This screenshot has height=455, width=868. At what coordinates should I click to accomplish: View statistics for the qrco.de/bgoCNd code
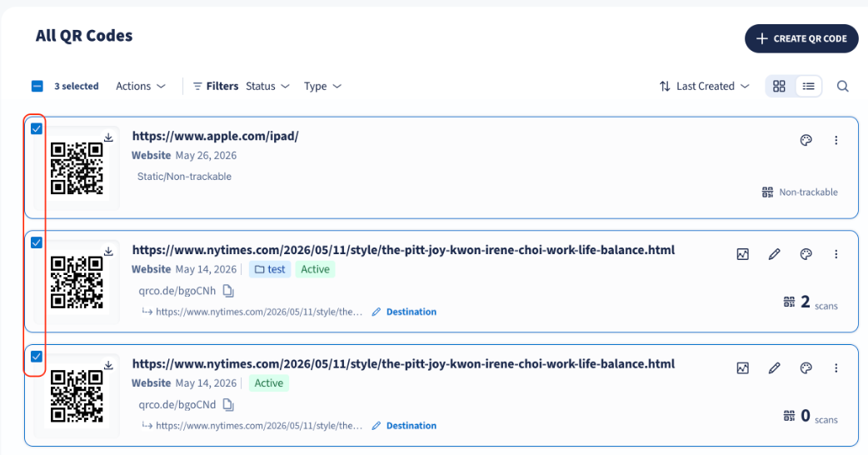pyautogui.click(x=743, y=368)
